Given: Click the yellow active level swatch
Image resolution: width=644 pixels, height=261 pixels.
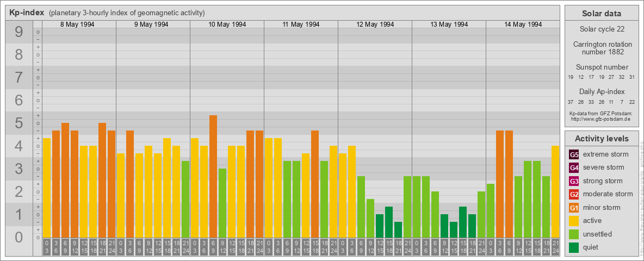Looking at the screenshot, I should 574,221.
